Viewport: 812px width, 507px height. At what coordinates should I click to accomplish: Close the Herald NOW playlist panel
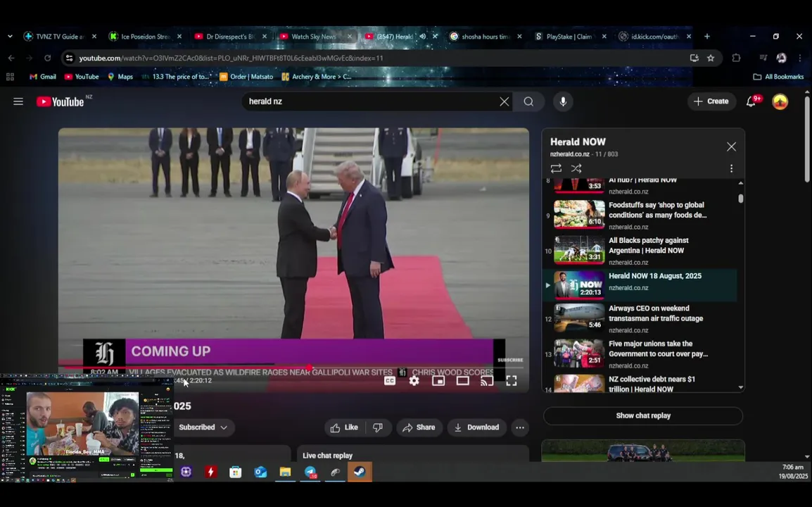731,146
